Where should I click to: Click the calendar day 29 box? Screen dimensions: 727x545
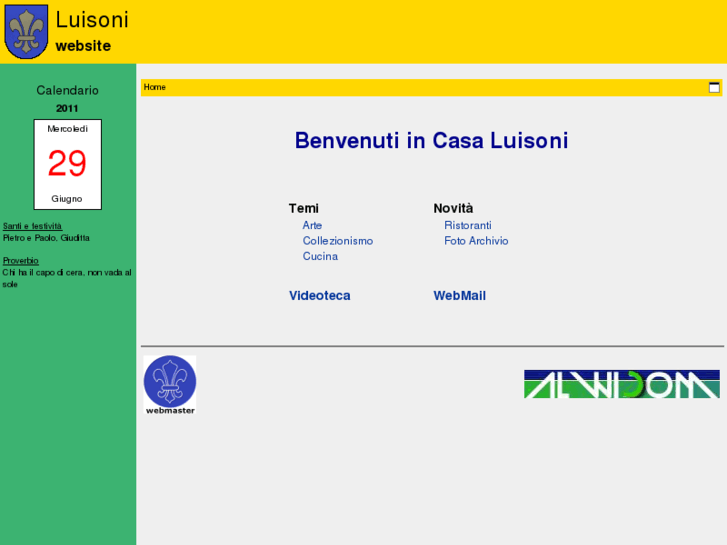click(68, 164)
